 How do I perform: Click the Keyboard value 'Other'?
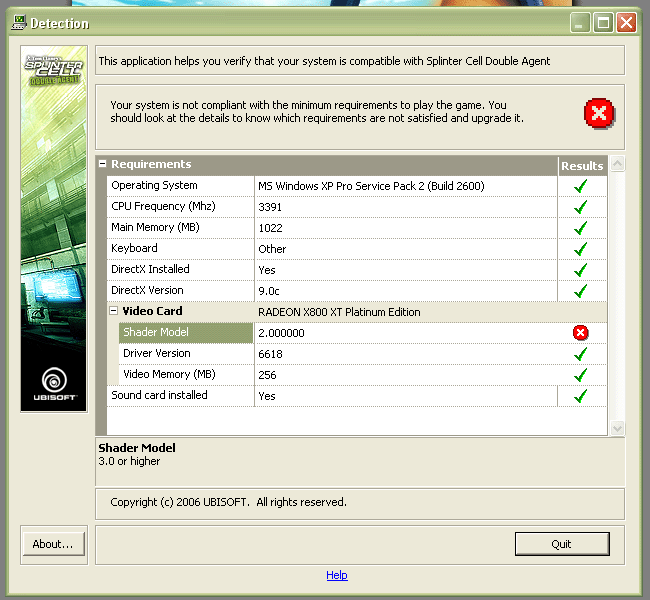[272, 249]
